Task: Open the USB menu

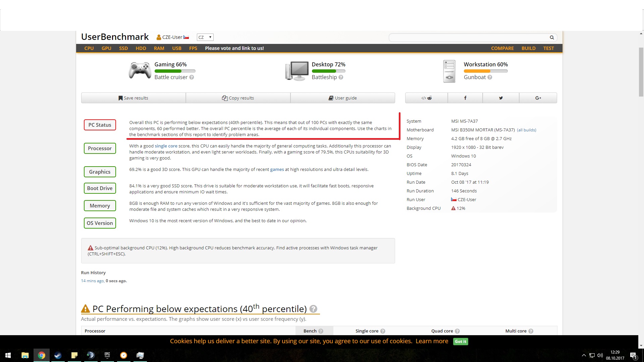Action: 177,48
